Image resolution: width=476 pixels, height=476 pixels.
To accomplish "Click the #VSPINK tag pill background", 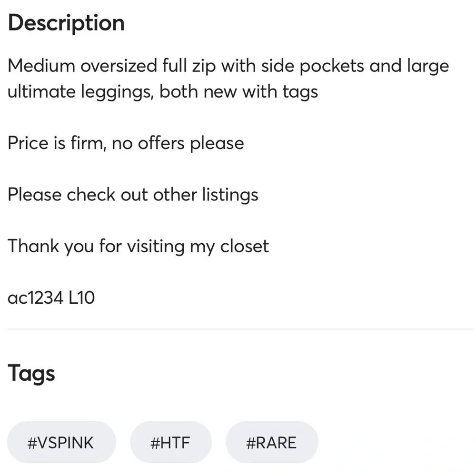I will [61, 442].
